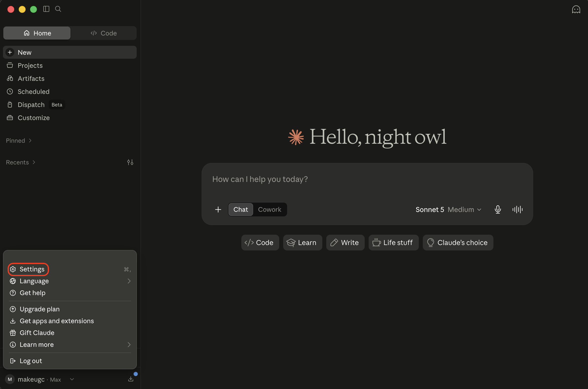Click the Get apps download icon
588x389 pixels.
(13, 321)
